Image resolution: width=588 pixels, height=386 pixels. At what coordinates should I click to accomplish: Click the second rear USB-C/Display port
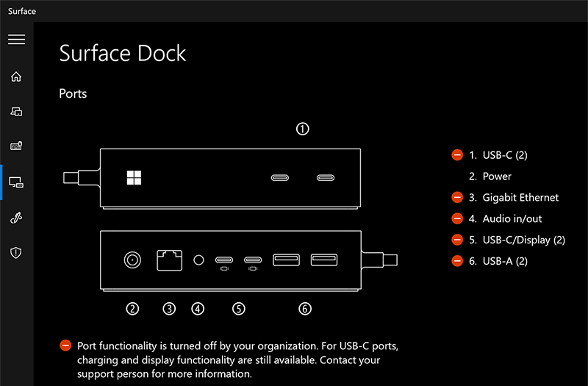pos(253,260)
